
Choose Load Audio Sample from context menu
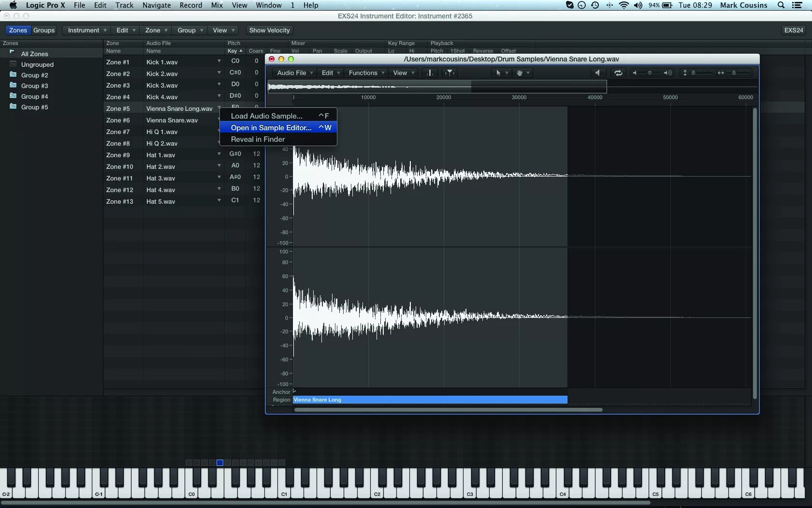click(x=278, y=116)
